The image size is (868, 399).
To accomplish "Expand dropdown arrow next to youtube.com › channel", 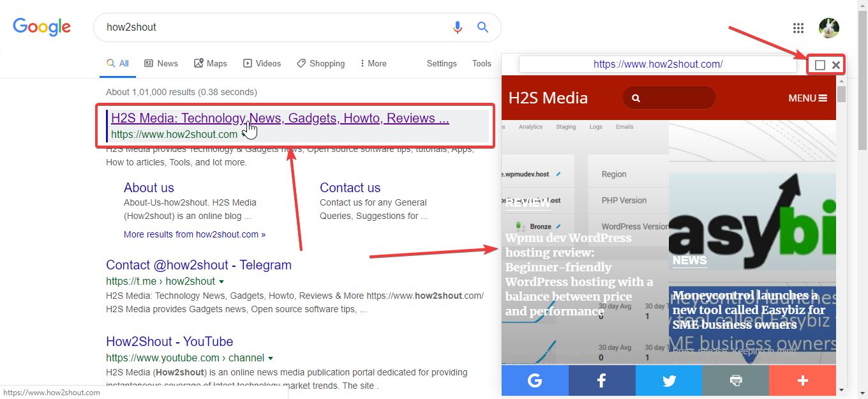I will pos(271,358).
